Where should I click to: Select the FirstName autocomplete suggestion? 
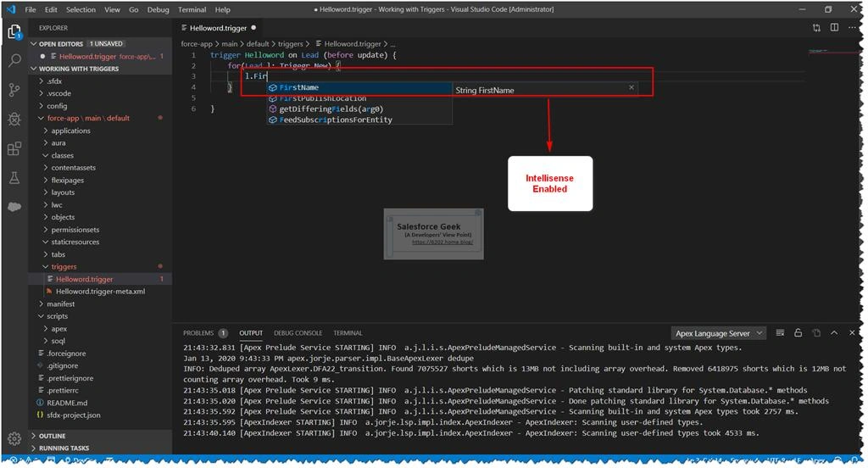coord(359,87)
